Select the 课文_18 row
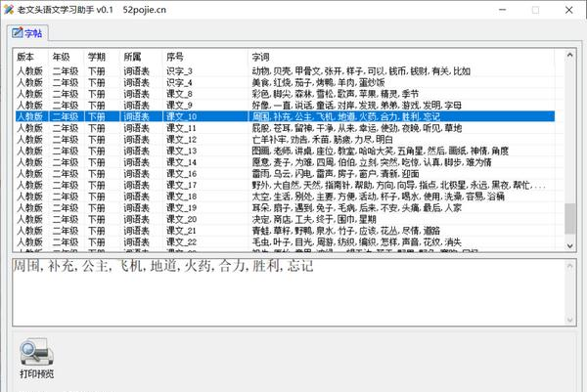Image resolution: width=587 pixels, height=392 pixels. (285, 196)
